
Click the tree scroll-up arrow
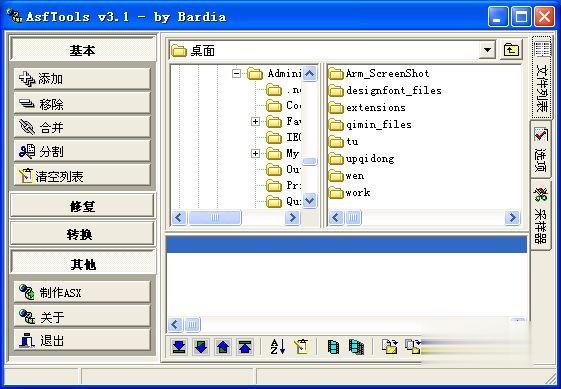pyautogui.click(x=309, y=74)
